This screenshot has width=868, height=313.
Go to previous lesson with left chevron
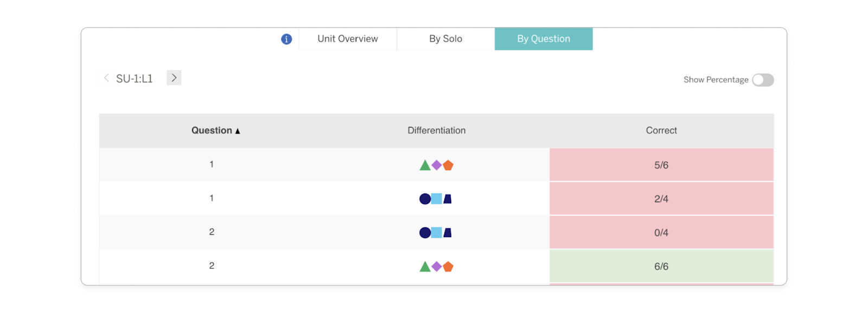click(x=106, y=78)
